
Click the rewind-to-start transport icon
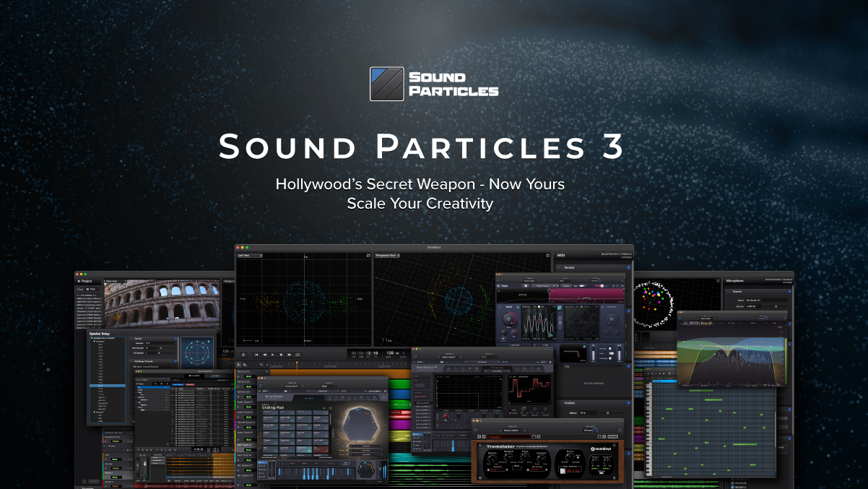tap(256, 354)
